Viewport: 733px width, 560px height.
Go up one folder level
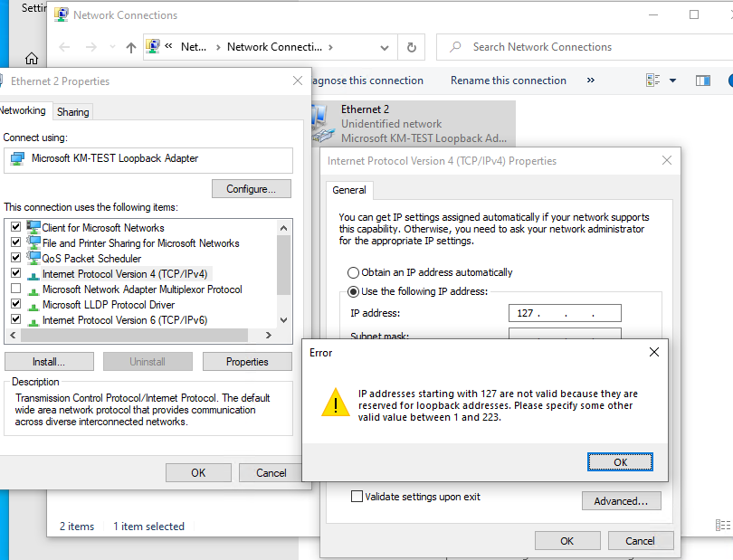coord(131,47)
